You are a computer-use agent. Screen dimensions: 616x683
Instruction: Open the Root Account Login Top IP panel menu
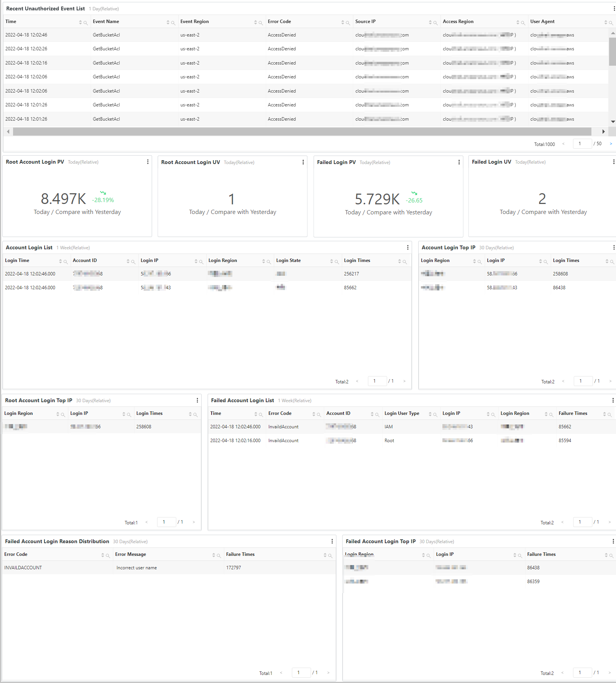click(x=197, y=400)
